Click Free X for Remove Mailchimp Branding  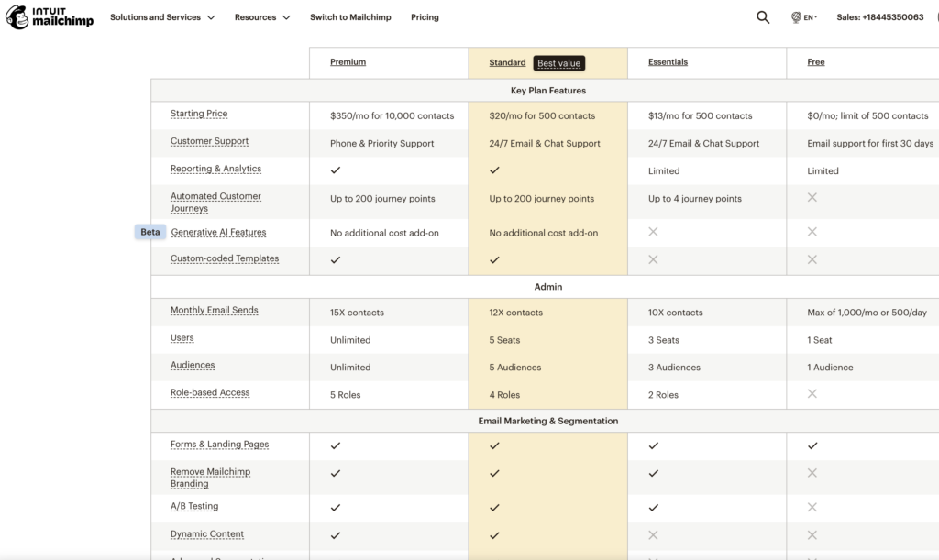click(x=812, y=473)
